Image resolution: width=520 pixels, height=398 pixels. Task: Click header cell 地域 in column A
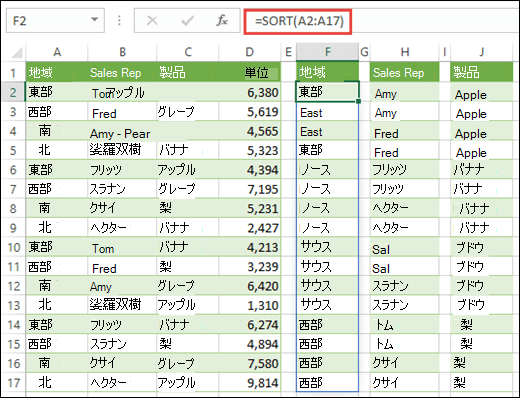tap(57, 72)
